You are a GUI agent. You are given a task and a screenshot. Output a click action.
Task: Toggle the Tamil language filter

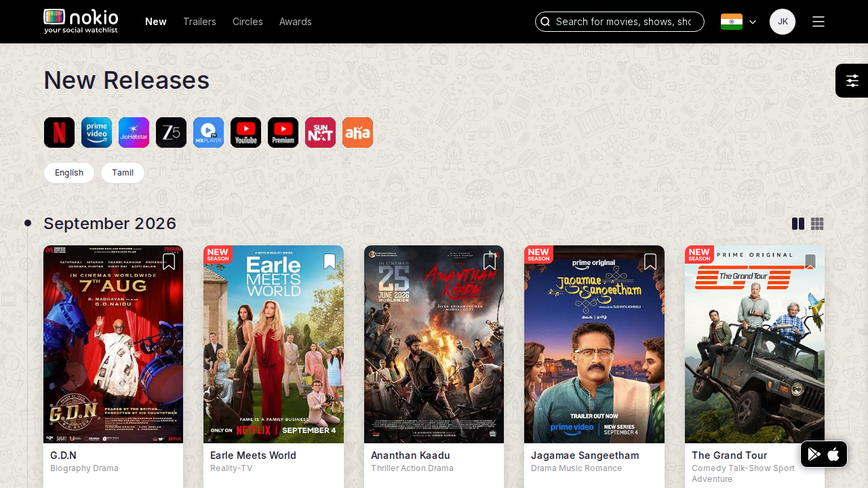tap(123, 173)
